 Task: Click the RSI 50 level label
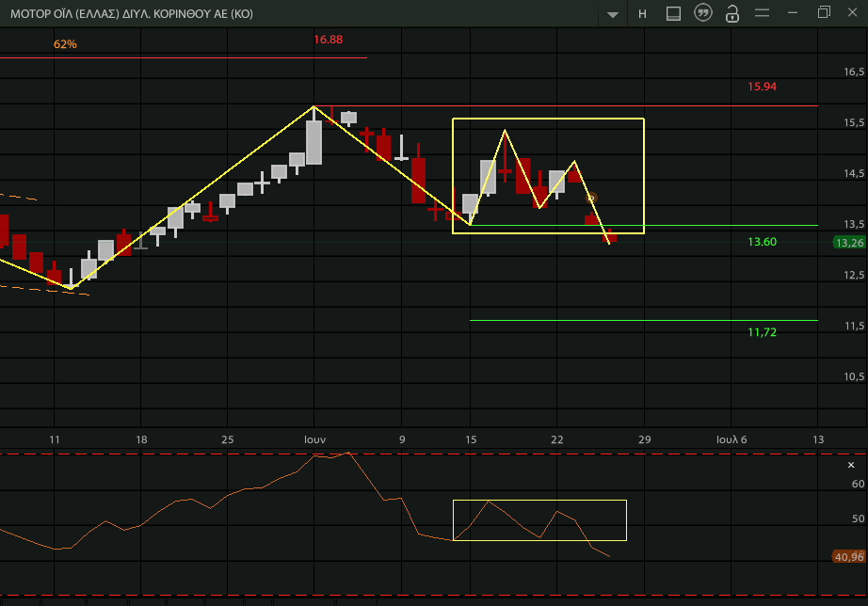(858, 518)
